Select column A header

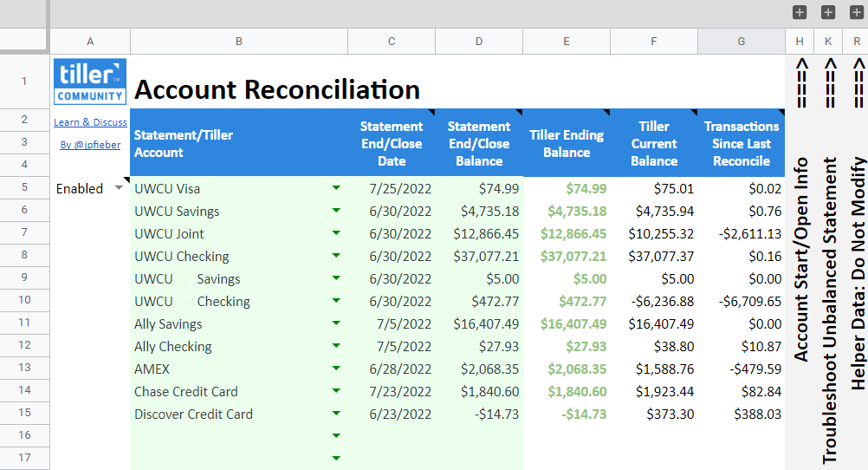(90, 42)
